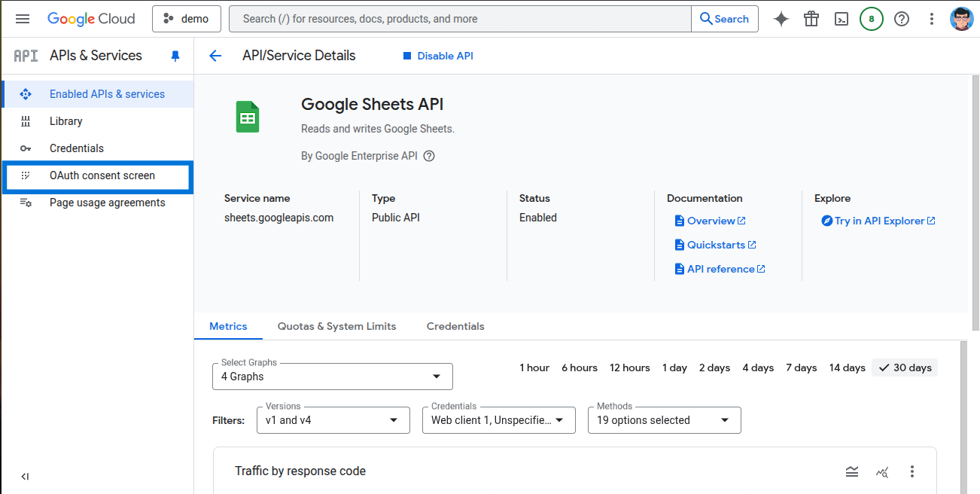Open Library in the sidebar
Viewport: 980px width, 494px height.
click(x=98, y=121)
